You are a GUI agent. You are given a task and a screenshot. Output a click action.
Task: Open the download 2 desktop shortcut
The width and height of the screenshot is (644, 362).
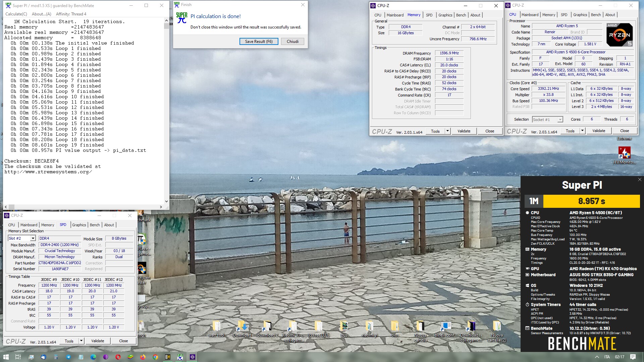point(267,329)
